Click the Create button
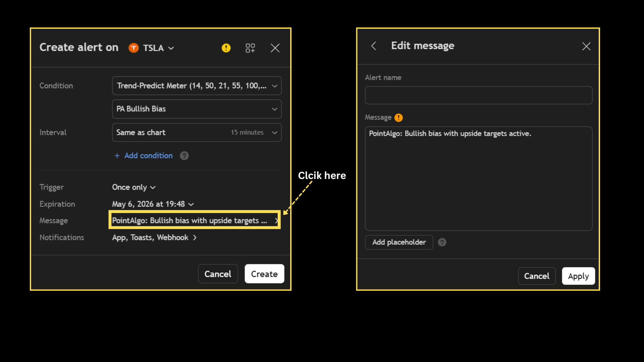 [264, 274]
